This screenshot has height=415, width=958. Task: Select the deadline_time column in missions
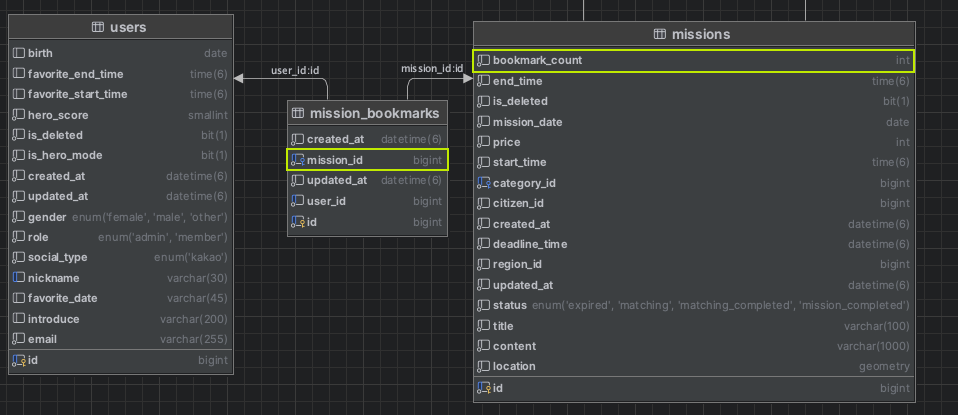694,244
